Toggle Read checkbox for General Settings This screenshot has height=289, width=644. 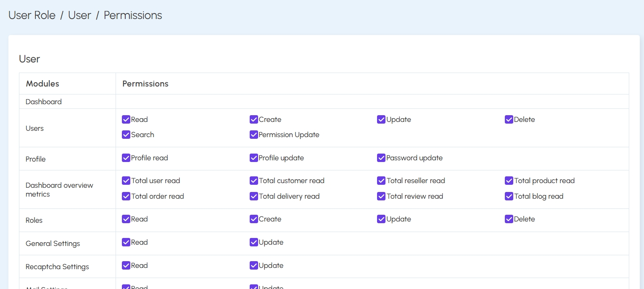[126, 242]
